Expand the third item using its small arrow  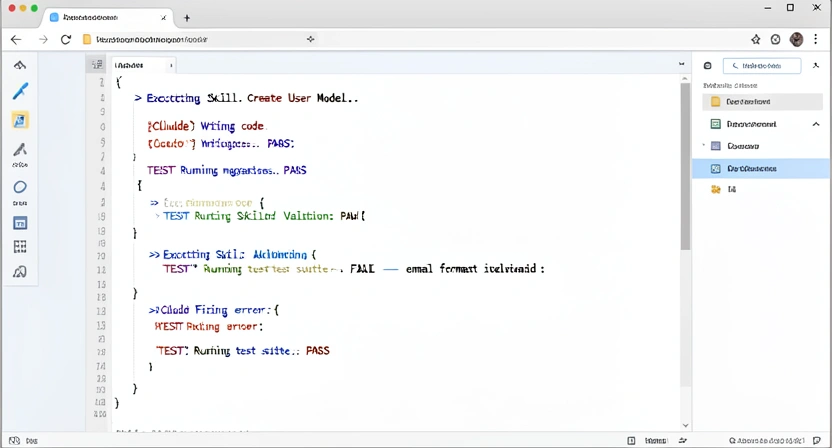704,145
